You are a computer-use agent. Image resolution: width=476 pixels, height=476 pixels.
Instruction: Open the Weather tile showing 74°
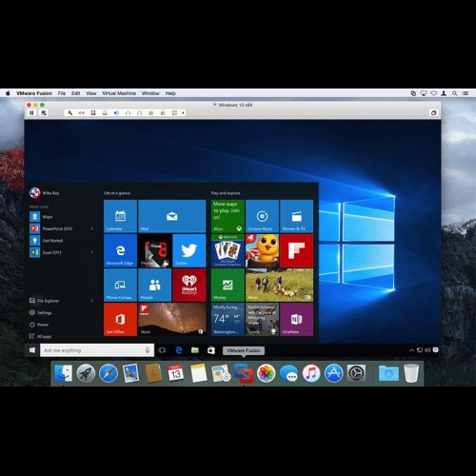pyautogui.click(x=228, y=319)
